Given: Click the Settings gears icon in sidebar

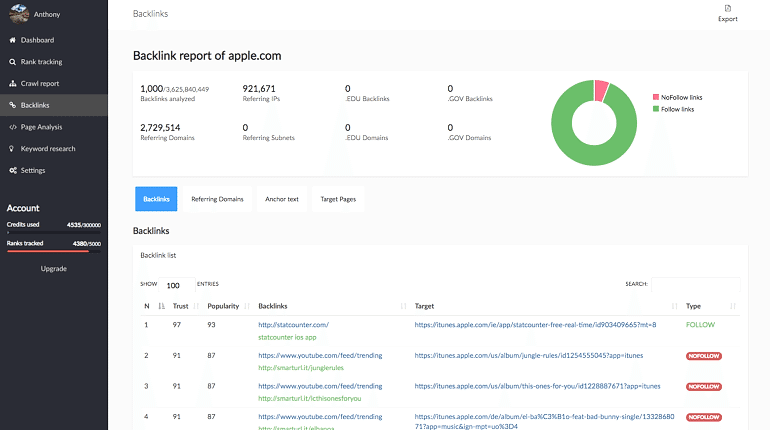Looking at the screenshot, I should (12, 171).
